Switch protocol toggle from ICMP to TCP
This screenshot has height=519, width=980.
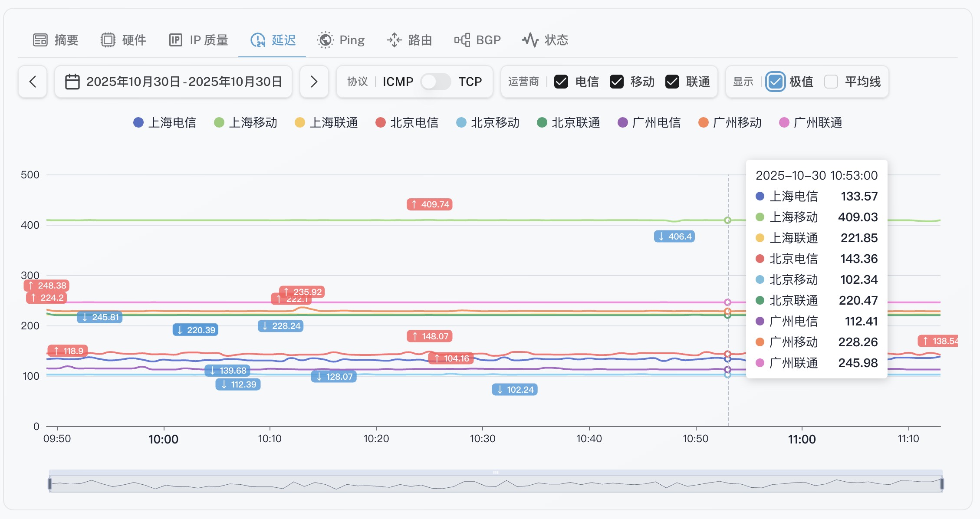coord(435,82)
